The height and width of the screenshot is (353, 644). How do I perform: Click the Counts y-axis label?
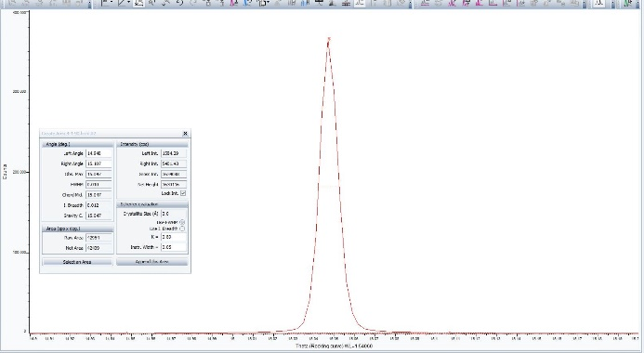click(x=5, y=172)
